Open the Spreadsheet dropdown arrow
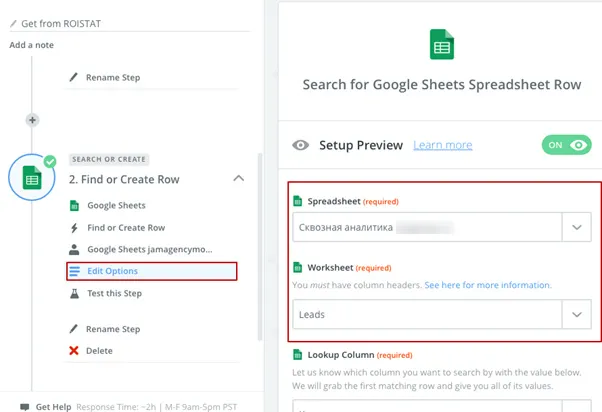Viewport: 602px width, 412px height. [x=577, y=227]
